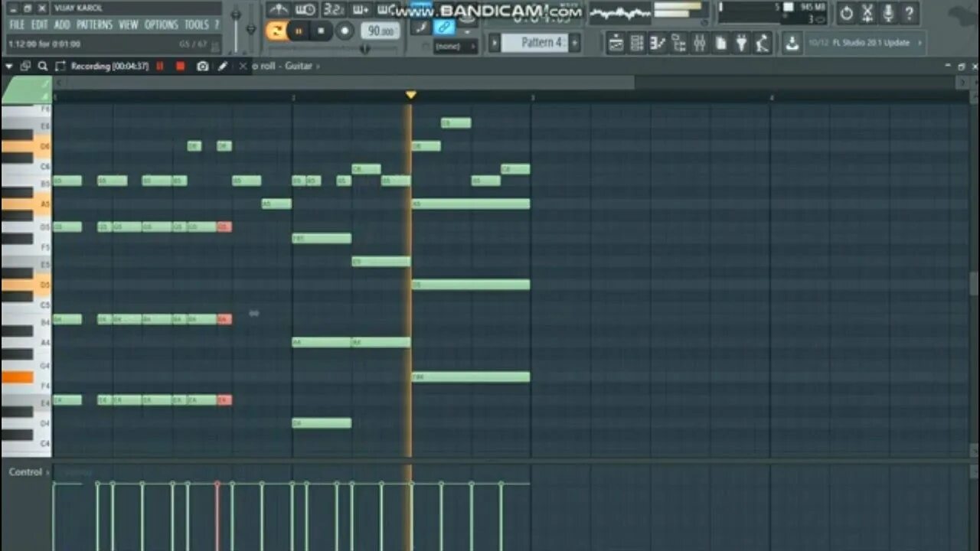
Task: Open the FILE menu
Action: point(17,25)
